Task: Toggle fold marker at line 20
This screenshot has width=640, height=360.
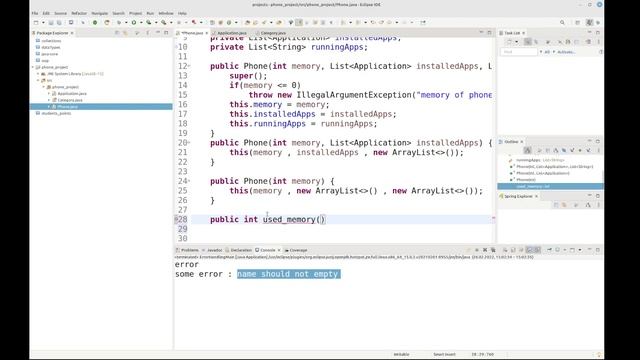Action: tap(189, 142)
